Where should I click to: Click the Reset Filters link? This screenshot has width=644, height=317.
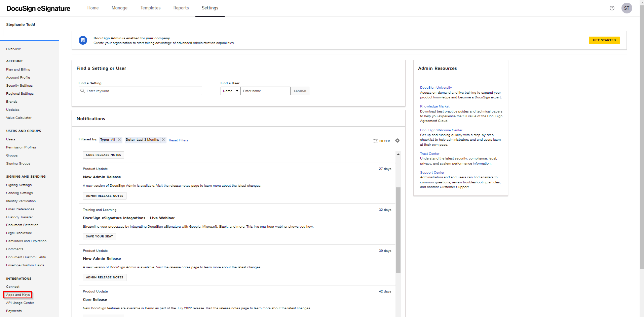[179, 140]
